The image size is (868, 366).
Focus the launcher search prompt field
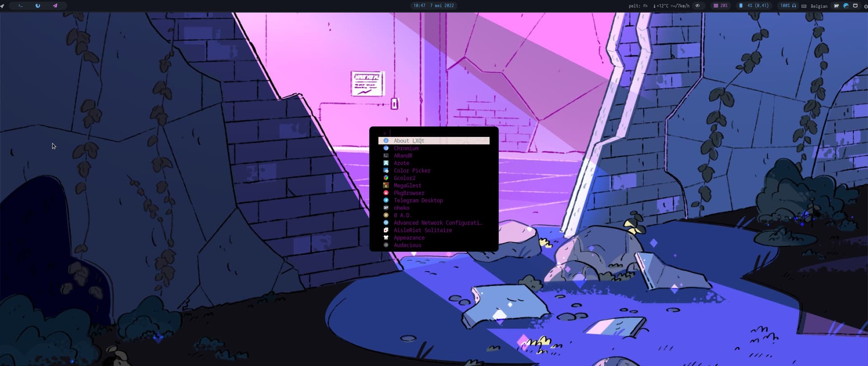(x=434, y=133)
